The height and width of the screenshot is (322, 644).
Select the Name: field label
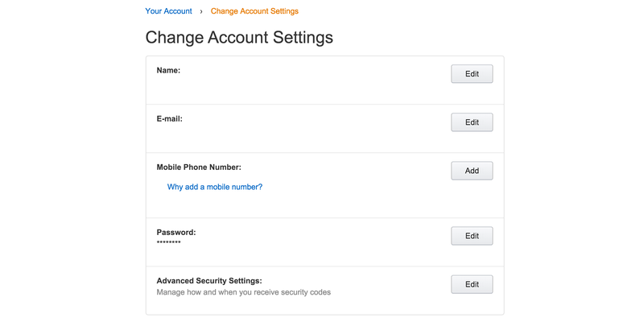click(x=168, y=70)
